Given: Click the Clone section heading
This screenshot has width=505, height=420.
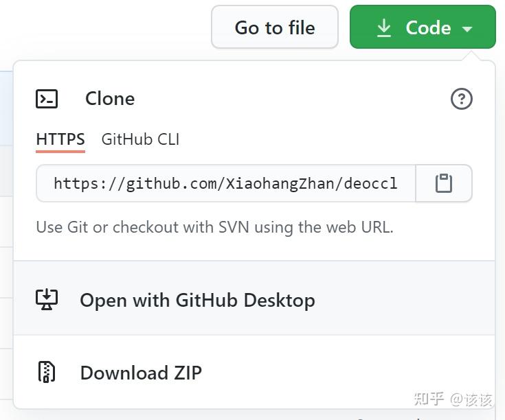Looking at the screenshot, I should [110, 99].
